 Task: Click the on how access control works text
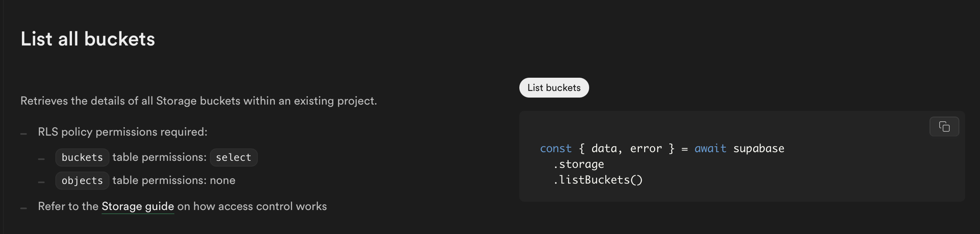[x=252, y=206]
